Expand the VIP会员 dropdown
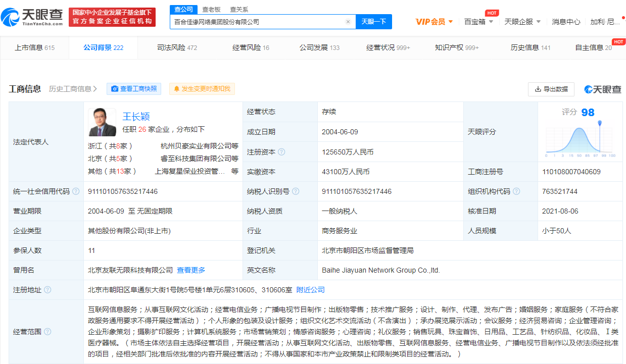This screenshot has width=626, height=364. click(x=434, y=22)
